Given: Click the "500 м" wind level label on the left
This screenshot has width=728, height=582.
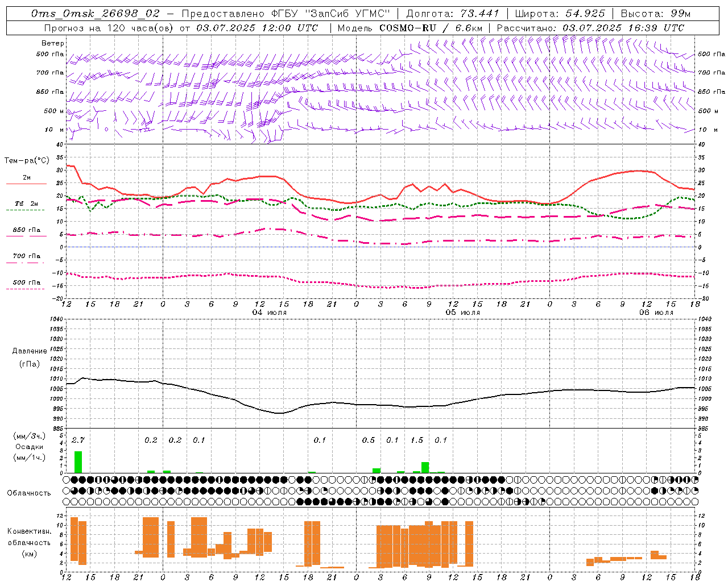Looking at the screenshot, I should (x=54, y=111).
